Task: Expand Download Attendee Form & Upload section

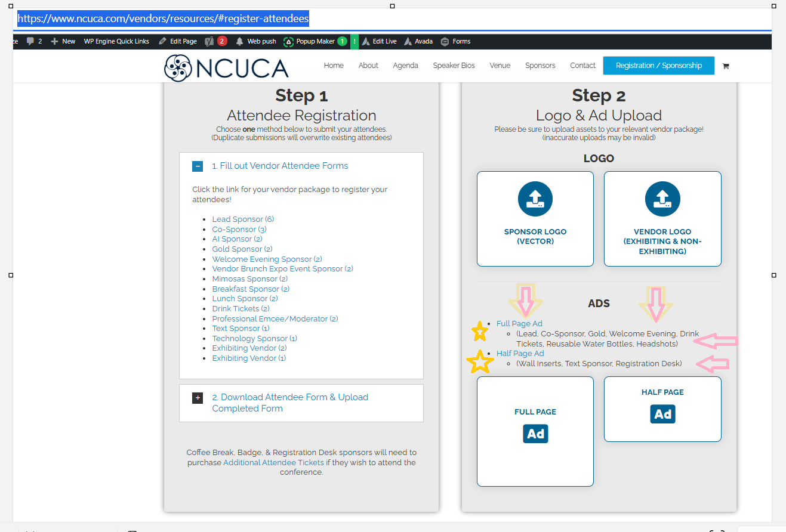Action: coord(198,398)
